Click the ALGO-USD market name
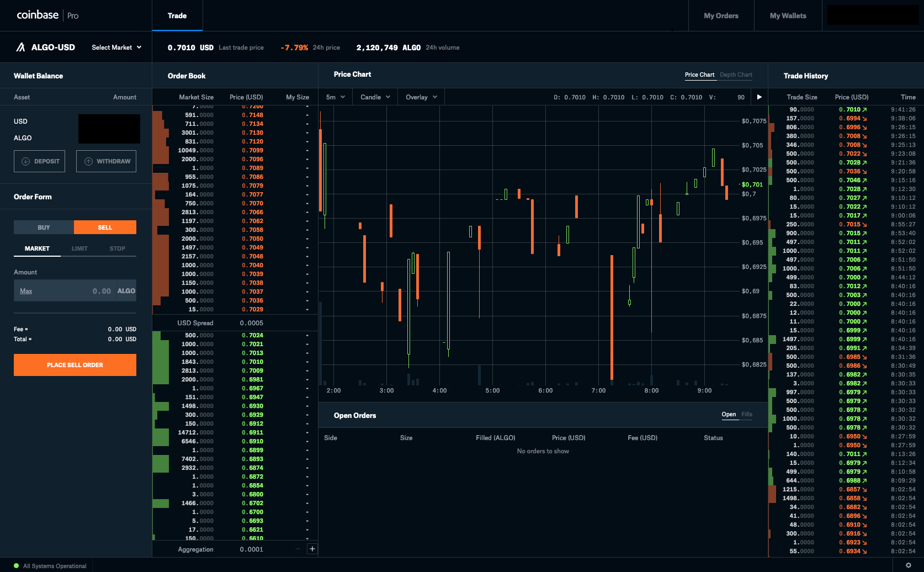This screenshot has height=572, width=924. click(53, 47)
